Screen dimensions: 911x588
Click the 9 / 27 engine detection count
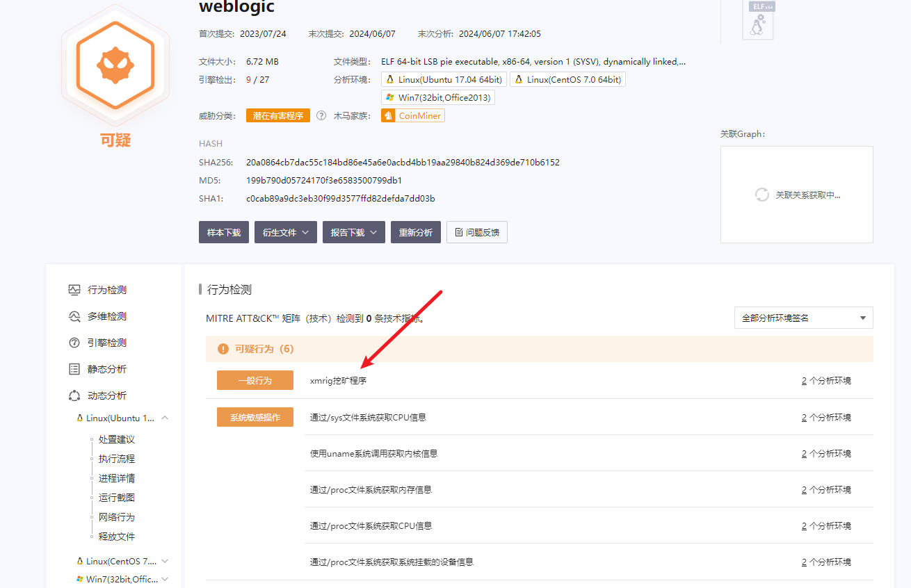click(x=257, y=79)
